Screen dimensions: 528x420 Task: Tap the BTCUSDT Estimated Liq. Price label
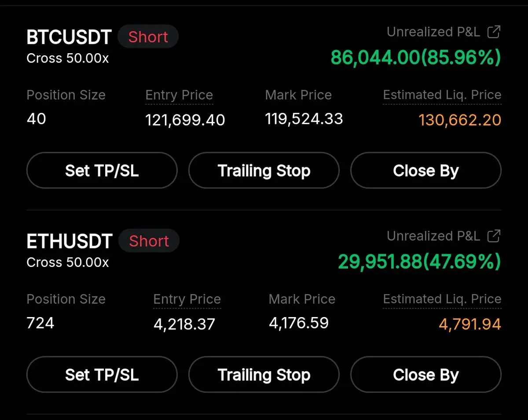(442, 95)
